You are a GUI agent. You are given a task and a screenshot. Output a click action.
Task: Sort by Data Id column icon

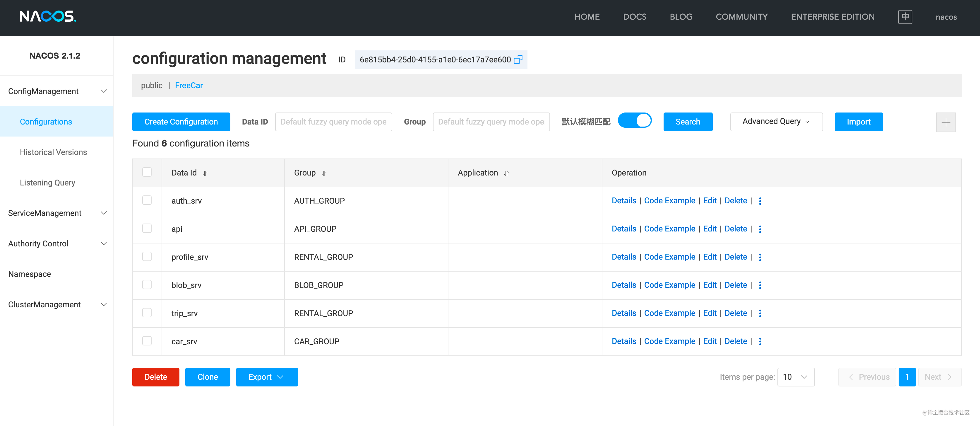coord(205,173)
